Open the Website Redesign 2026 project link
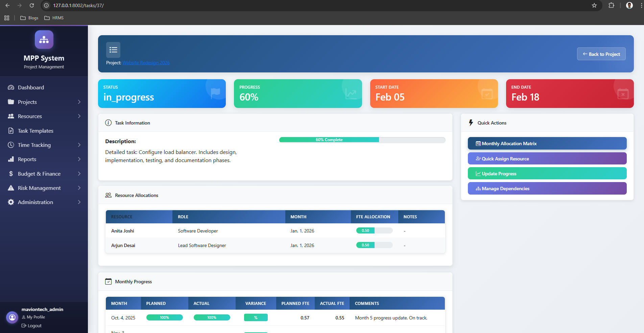This screenshot has width=644, height=333. click(x=146, y=63)
